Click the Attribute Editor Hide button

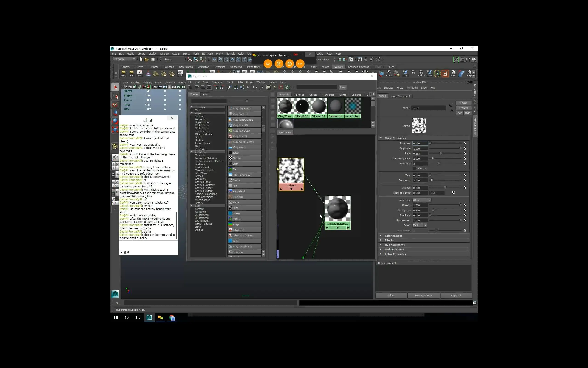[x=467, y=113]
